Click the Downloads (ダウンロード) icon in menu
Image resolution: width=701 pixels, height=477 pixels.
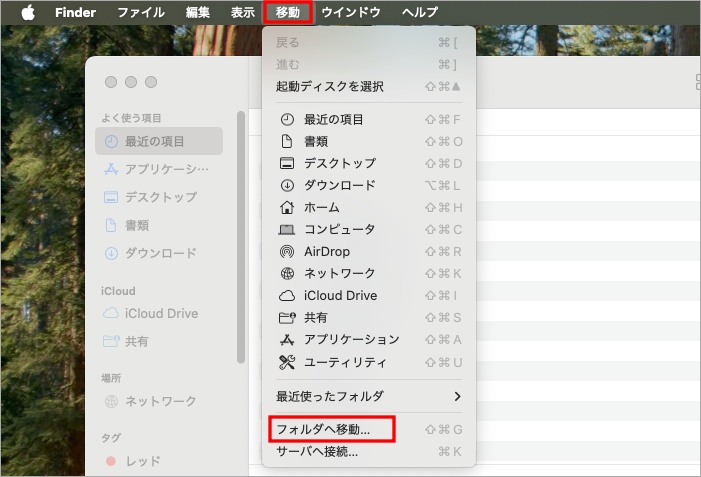(x=287, y=185)
